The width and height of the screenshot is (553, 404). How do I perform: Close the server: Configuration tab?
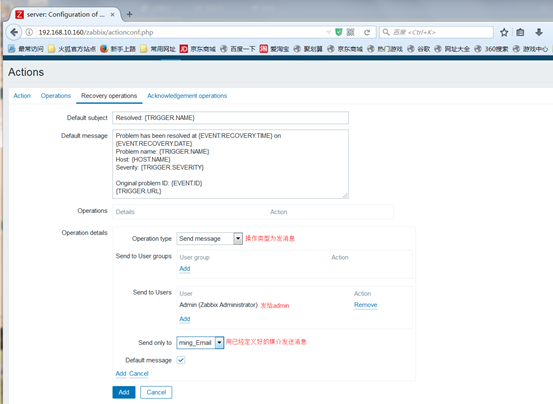[113, 14]
